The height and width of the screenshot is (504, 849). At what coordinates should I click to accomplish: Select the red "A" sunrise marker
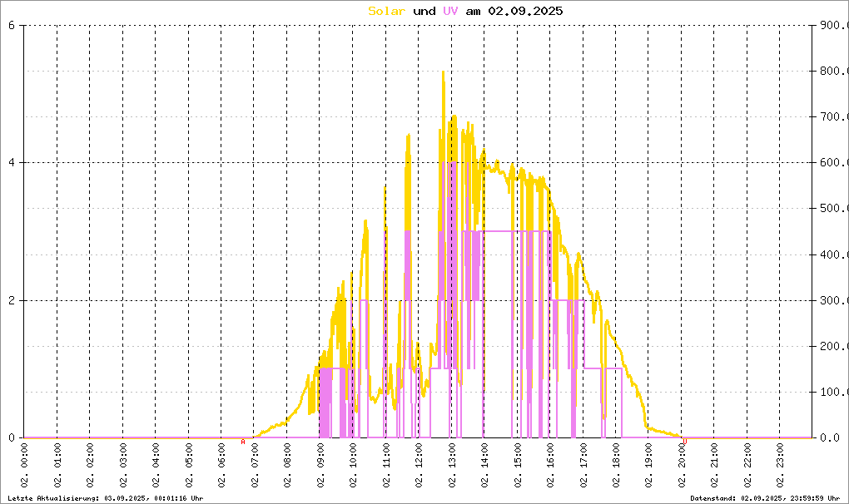coord(242,442)
